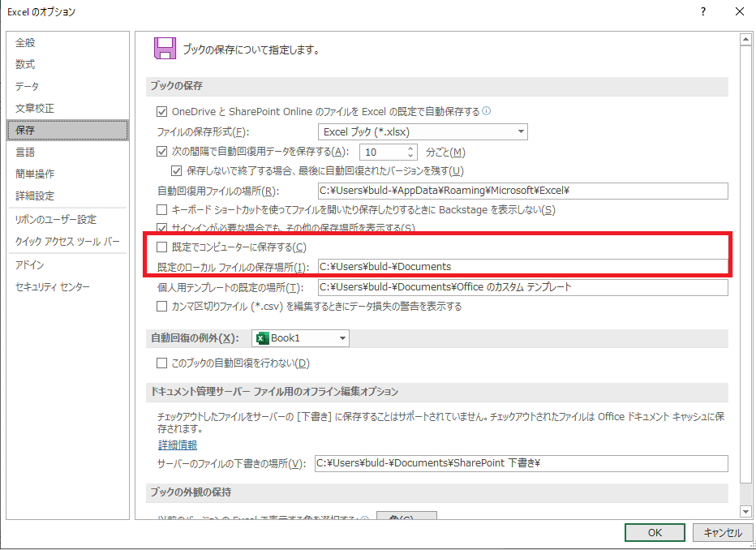Select データ category
Viewport: 756px width, 550px height.
[x=68, y=86]
